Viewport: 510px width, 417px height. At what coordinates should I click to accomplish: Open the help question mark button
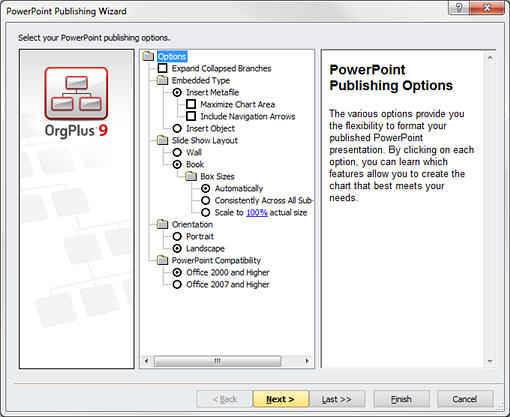click(459, 7)
